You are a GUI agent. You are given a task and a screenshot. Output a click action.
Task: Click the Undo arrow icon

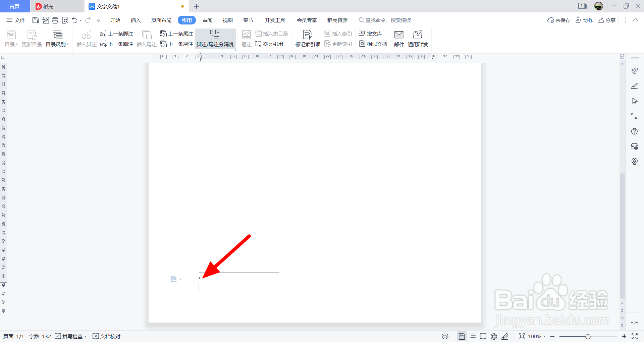click(x=74, y=20)
